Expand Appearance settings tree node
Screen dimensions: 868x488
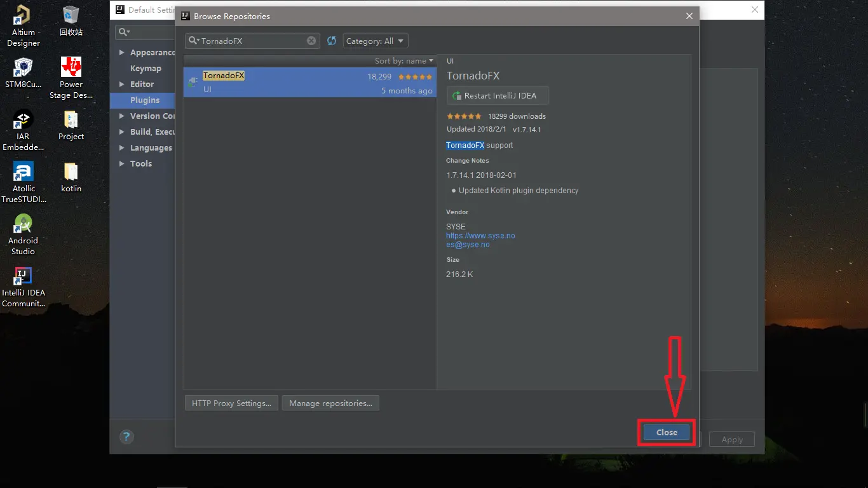click(x=122, y=53)
